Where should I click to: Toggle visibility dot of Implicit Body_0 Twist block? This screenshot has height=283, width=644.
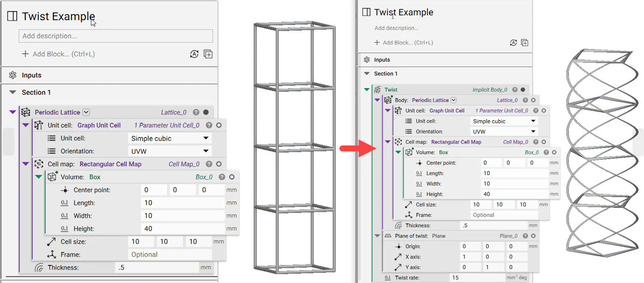[x=523, y=90]
